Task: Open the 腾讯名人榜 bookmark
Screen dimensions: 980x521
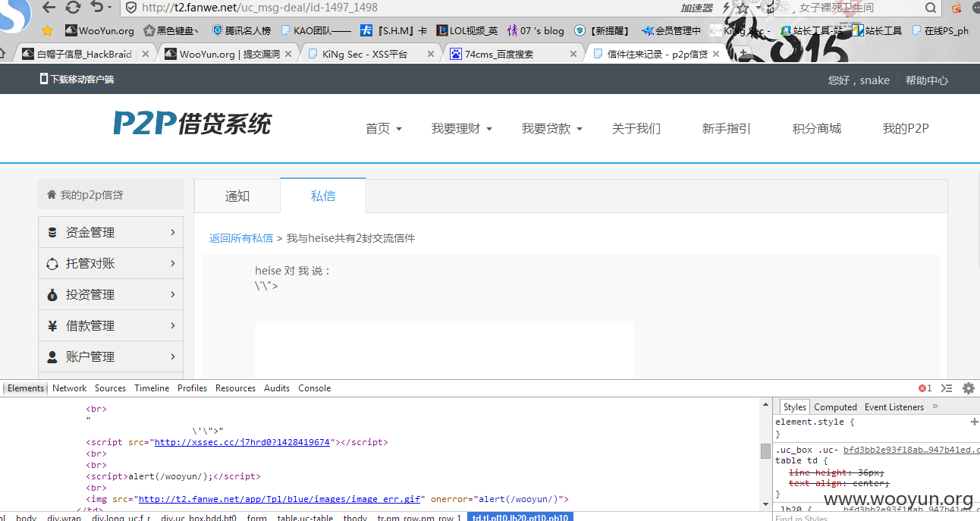Action: tap(241, 31)
